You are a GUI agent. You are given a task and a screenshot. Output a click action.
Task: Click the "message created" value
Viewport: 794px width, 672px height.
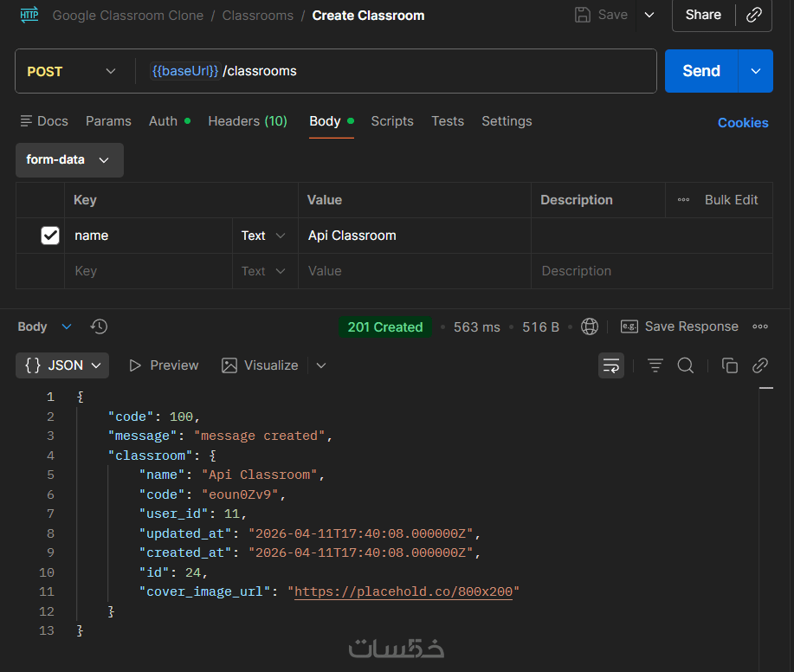[x=259, y=436]
